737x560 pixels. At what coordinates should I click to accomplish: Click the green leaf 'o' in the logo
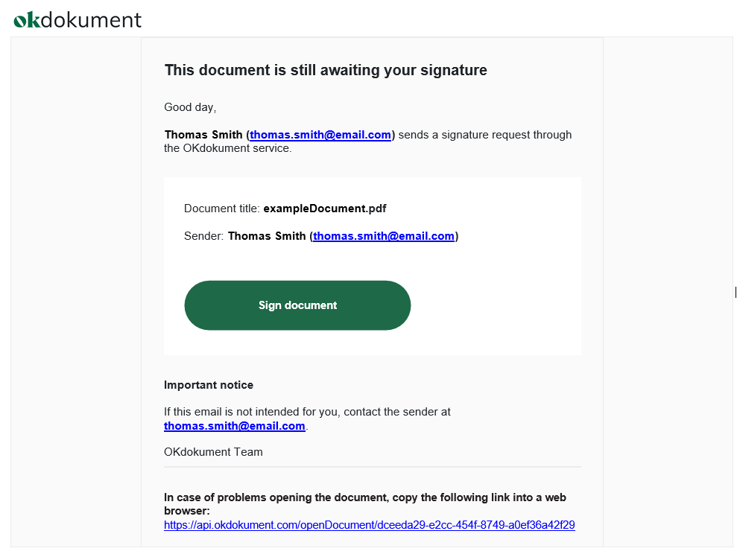coord(20,21)
